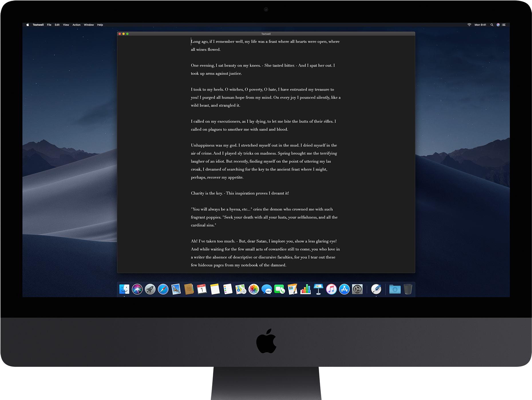Open Photos pinwheel icon in dock

(254, 289)
